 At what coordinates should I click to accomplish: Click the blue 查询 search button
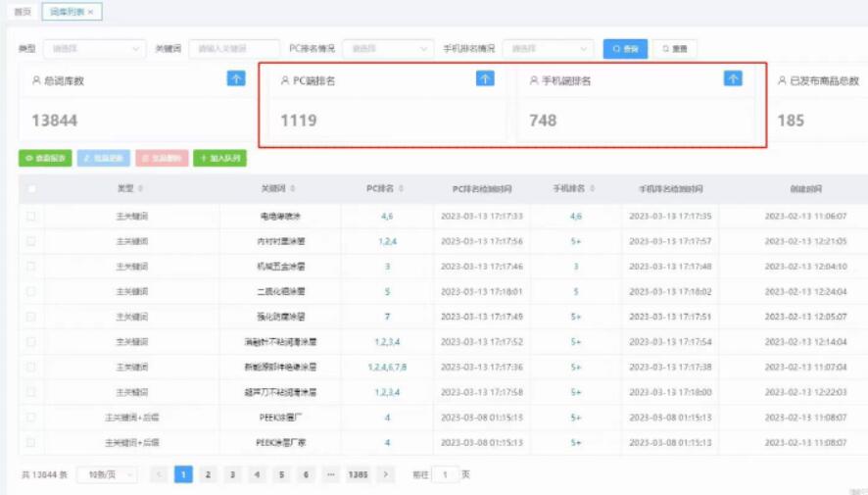[625, 48]
